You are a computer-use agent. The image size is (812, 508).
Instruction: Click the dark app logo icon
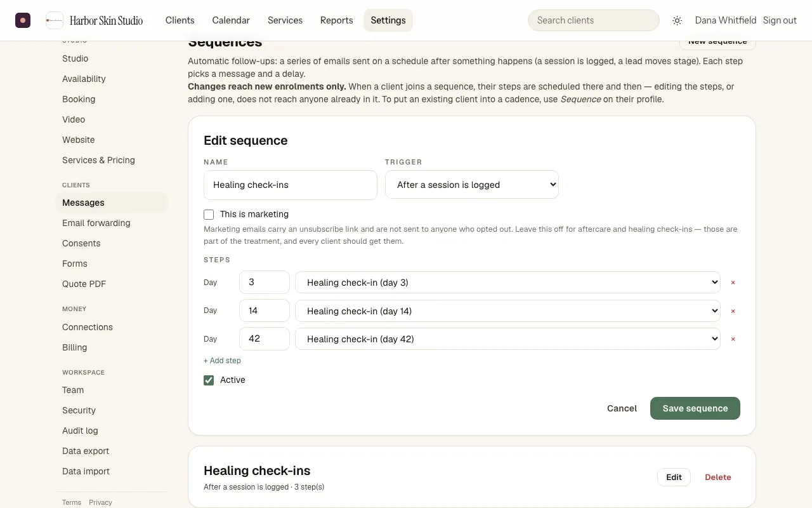click(23, 20)
